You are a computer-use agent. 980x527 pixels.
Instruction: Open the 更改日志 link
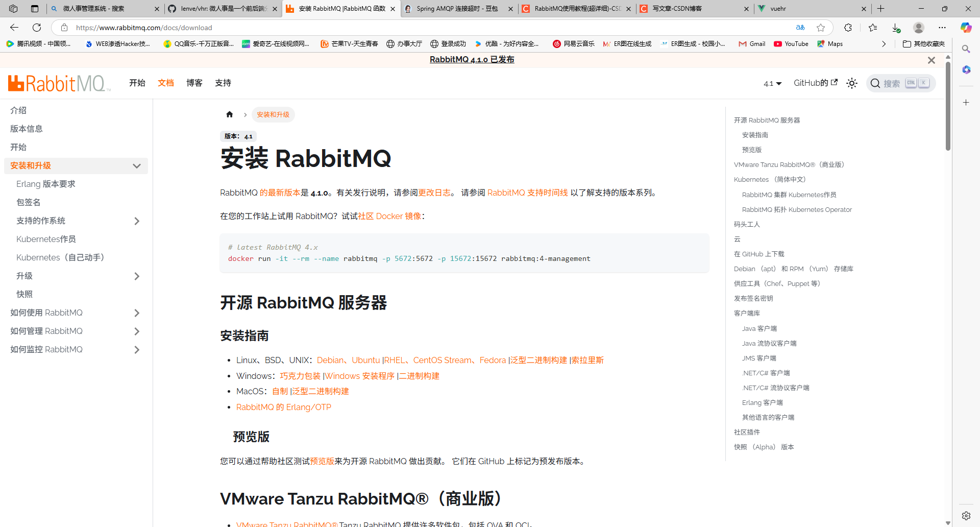click(x=434, y=193)
